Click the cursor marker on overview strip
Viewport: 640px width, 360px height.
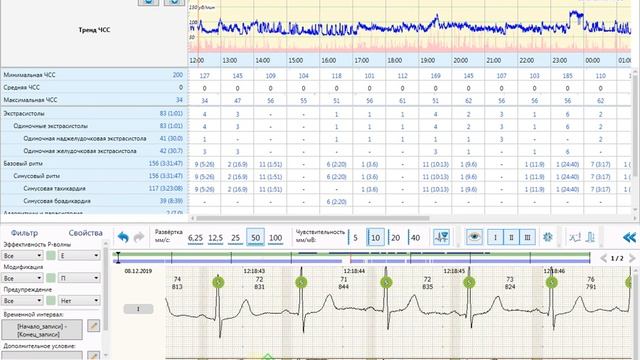coord(118,258)
